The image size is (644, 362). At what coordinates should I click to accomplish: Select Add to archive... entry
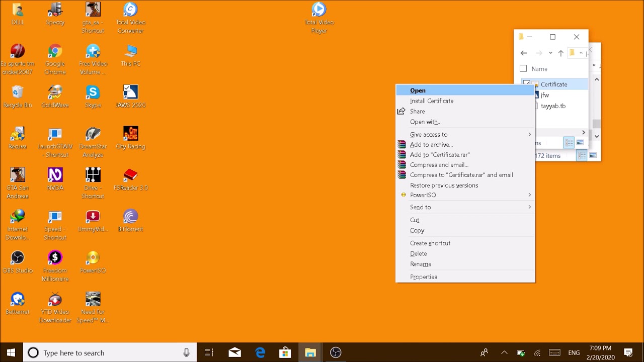(465, 145)
